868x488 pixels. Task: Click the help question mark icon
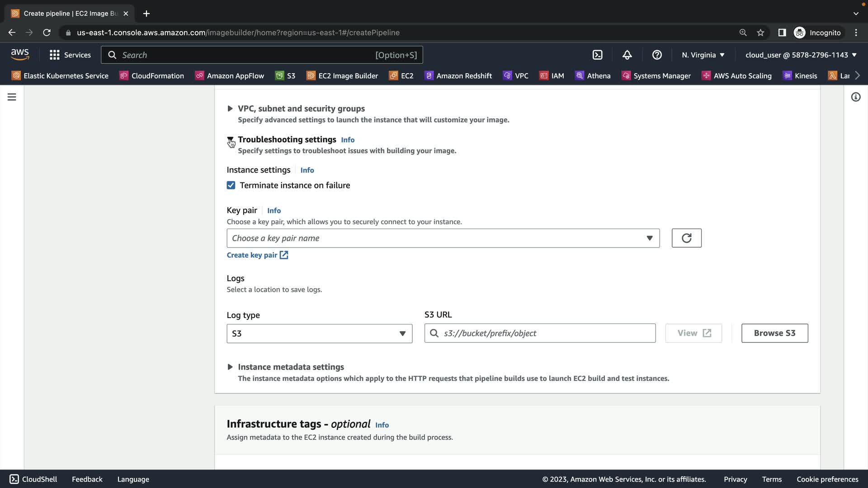[657, 55]
